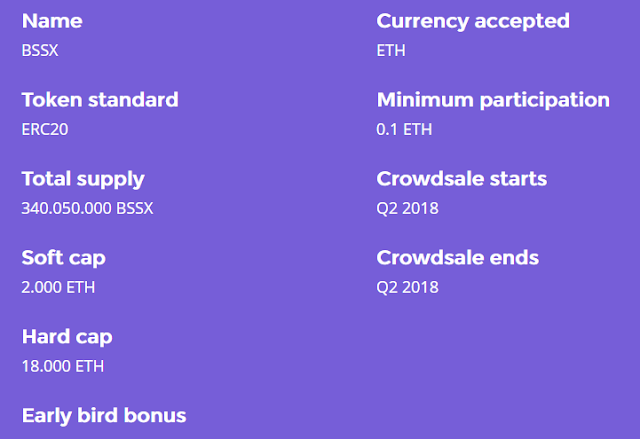Select the 0.1 ETH value
Image resolution: width=640 pixels, height=439 pixels.
pyautogui.click(x=404, y=129)
